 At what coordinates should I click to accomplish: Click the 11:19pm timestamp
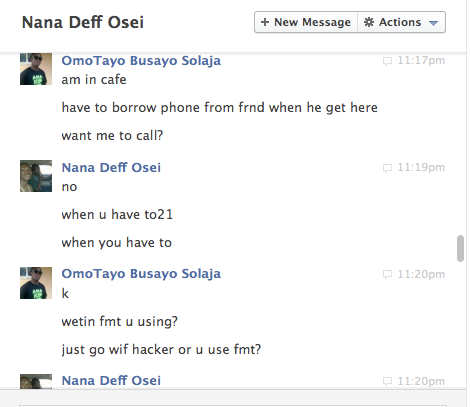[x=421, y=167]
